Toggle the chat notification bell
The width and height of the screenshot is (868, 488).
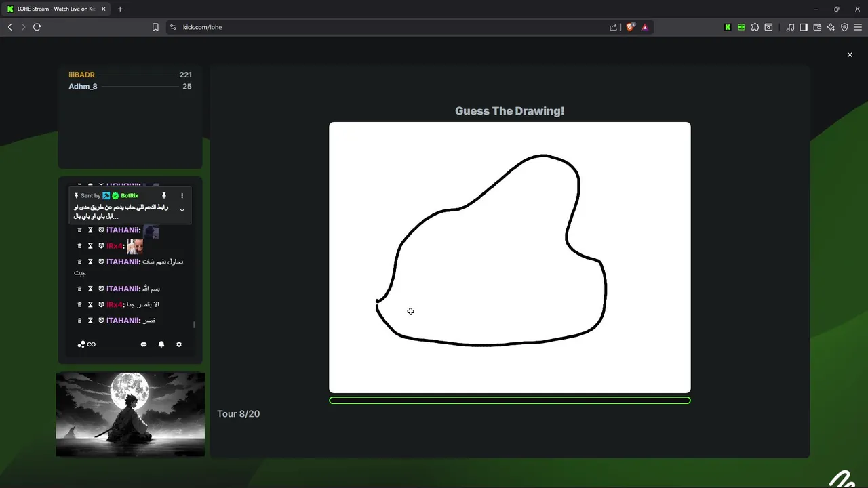(161, 344)
